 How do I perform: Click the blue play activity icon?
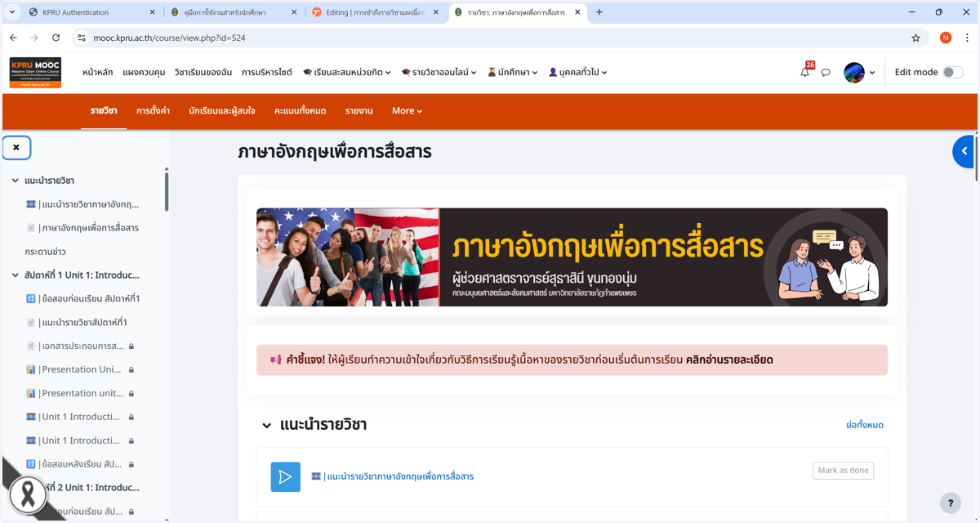click(285, 476)
